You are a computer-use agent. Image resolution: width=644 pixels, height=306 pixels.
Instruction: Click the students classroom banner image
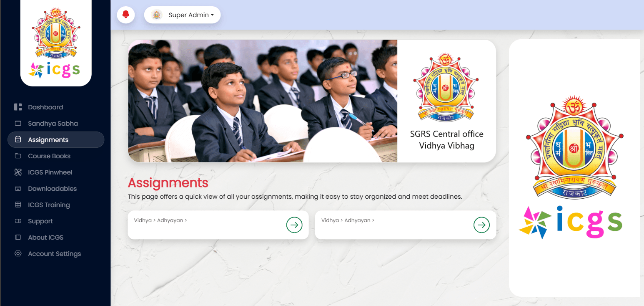(263, 101)
